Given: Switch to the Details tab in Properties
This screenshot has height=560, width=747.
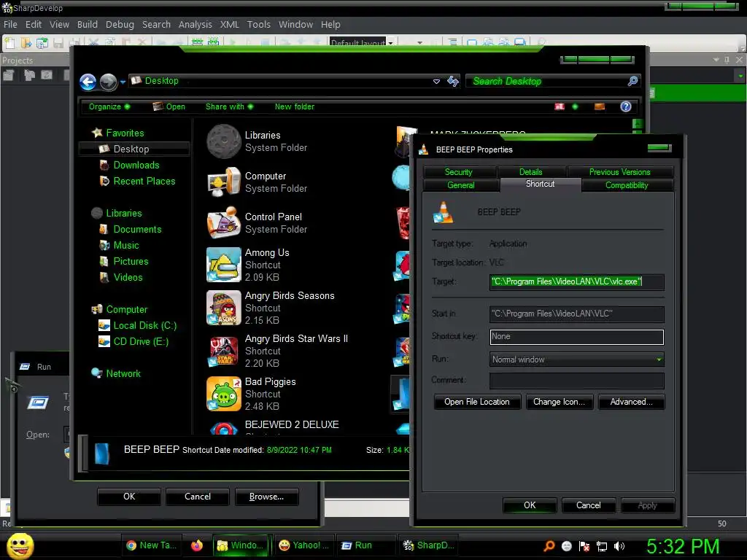Looking at the screenshot, I should [x=531, y=172].
